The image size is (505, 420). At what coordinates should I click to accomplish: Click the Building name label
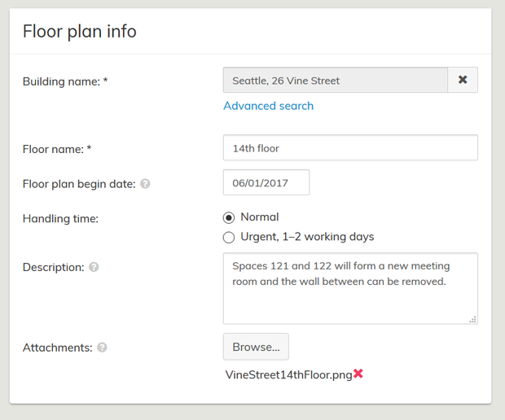(65, 81)
